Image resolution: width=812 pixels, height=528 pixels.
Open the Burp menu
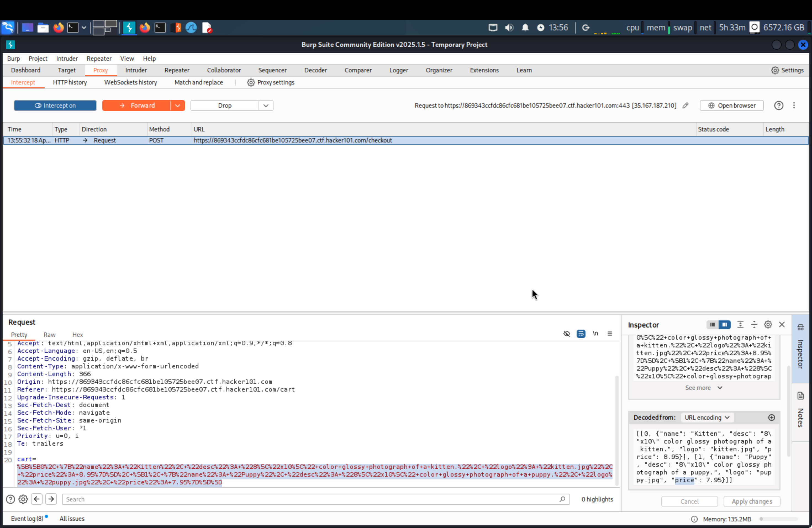click(x=14, y=58)
